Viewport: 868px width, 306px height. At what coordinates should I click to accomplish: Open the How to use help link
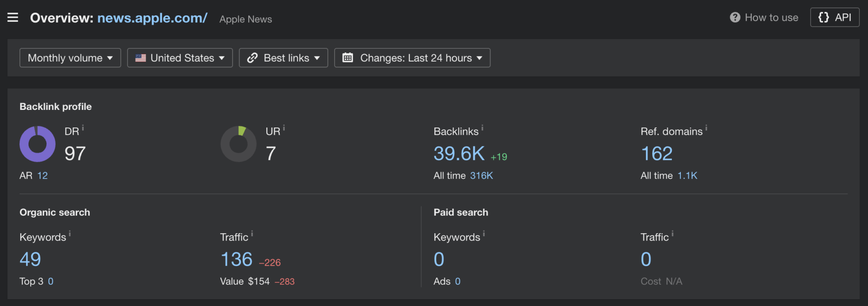pos(764,18)
